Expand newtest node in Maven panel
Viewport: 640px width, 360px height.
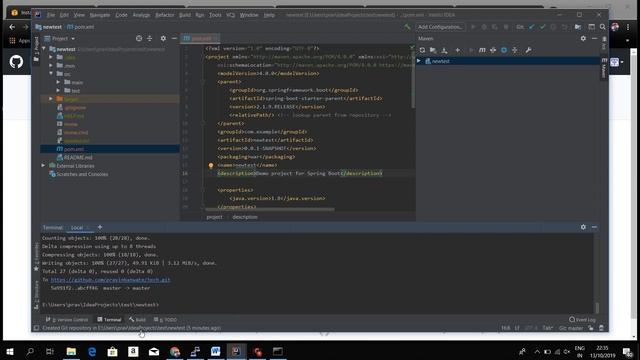pyautogui.click(x=419, y=61)
